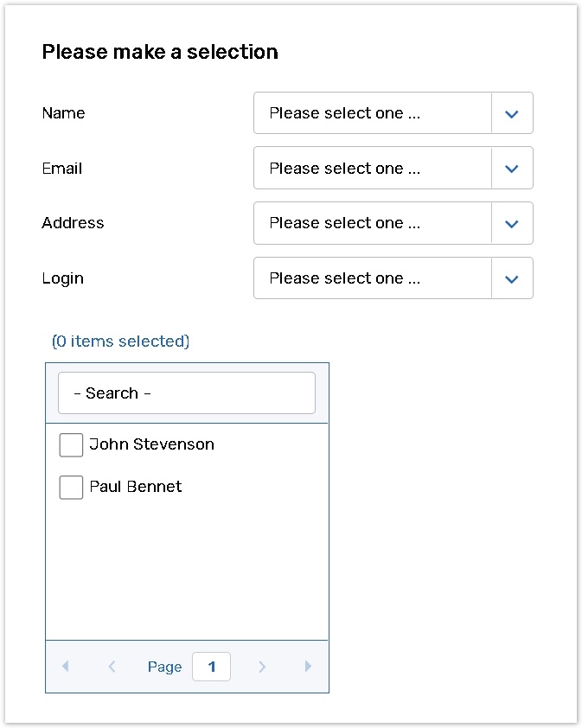
Task: Jump to first page using the pagination arrow
Action: pos(66,667)
